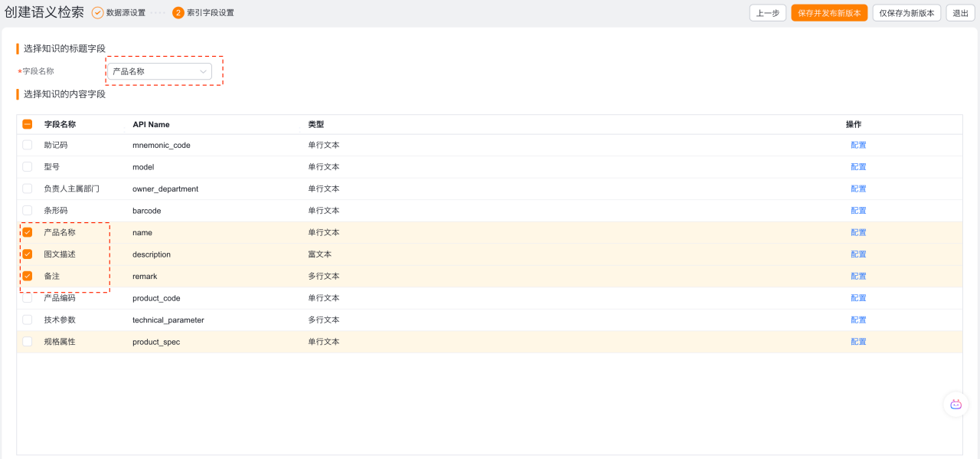
Task: Open the 字段名称 title field dropdown
Action: click(x=159, y=71)
